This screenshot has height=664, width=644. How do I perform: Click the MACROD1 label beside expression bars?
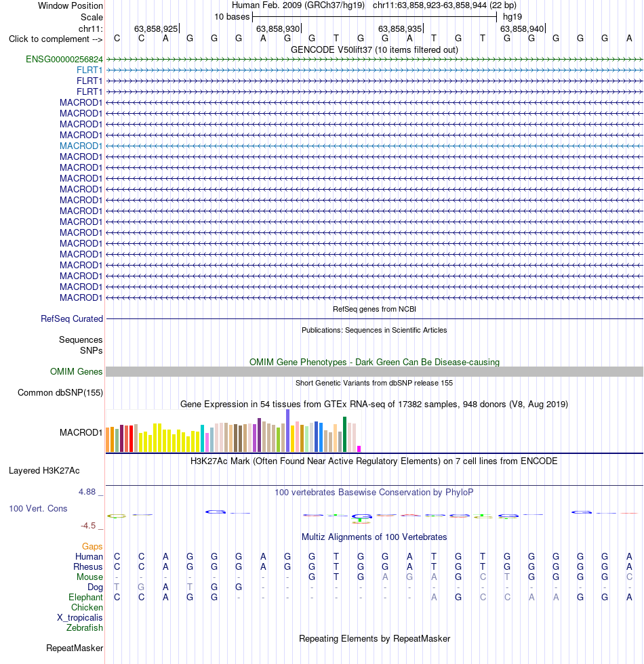(x=81, y=432)
